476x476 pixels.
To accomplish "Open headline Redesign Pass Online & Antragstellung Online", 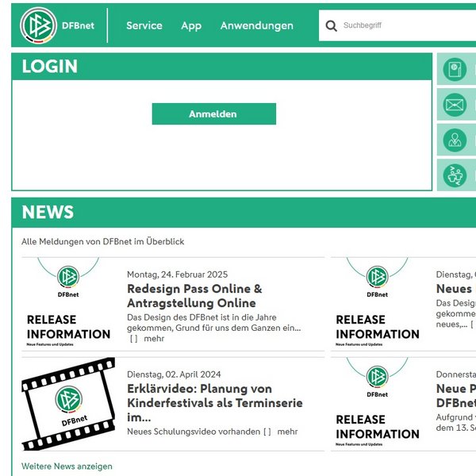I will coord(194,296).
